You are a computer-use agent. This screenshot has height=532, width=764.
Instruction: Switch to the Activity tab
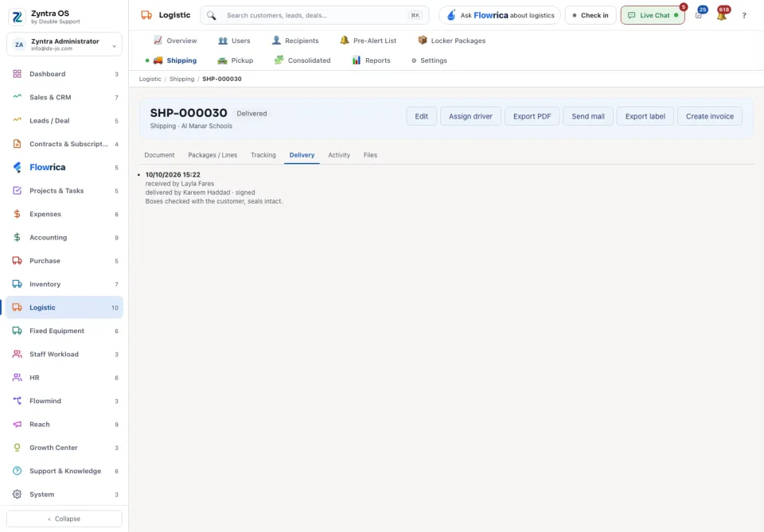(x=339, y=155)
